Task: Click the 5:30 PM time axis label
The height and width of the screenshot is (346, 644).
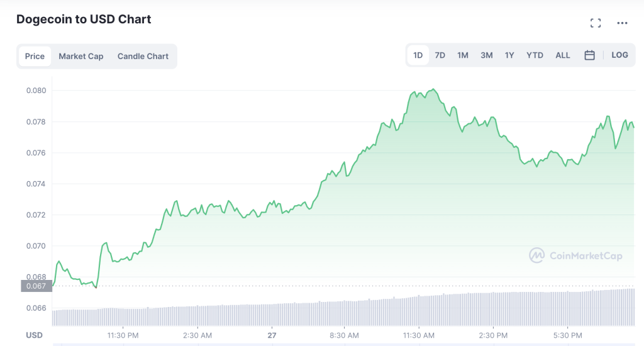Action: (x=568, y=335)
